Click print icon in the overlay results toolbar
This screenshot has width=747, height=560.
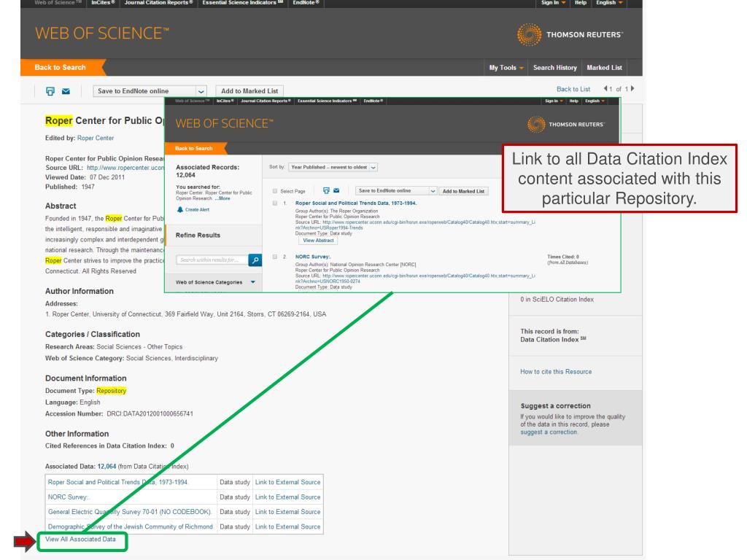[x=326, y=190]
